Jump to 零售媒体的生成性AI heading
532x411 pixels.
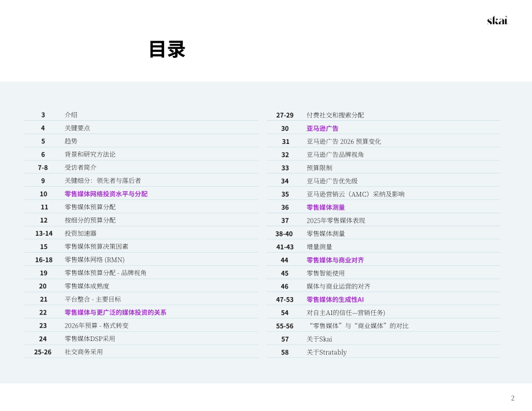[x=335, y=299]
